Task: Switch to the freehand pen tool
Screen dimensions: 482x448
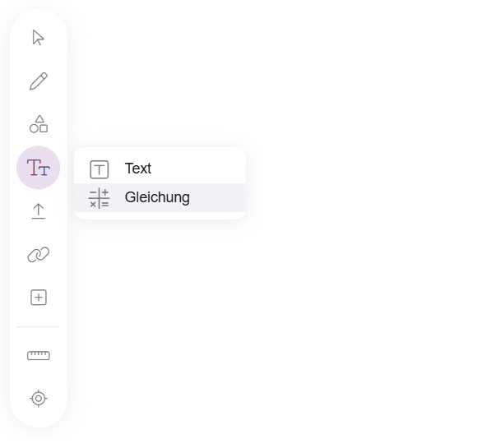Action: point(39,81)
